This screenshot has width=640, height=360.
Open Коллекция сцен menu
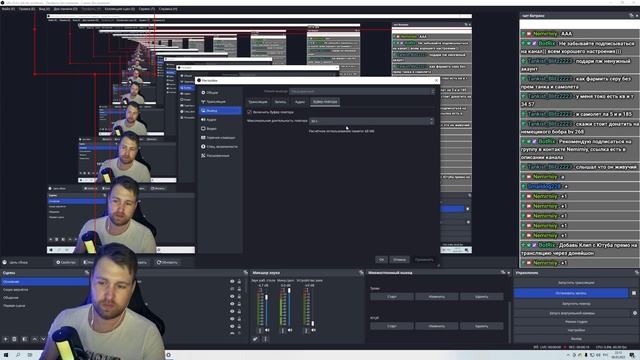120,9
